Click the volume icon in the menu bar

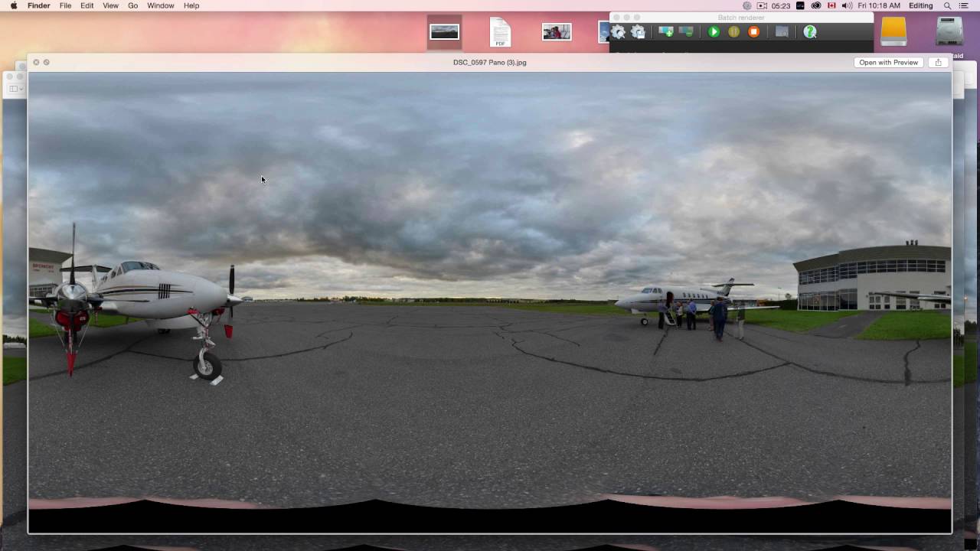point(847,5)
